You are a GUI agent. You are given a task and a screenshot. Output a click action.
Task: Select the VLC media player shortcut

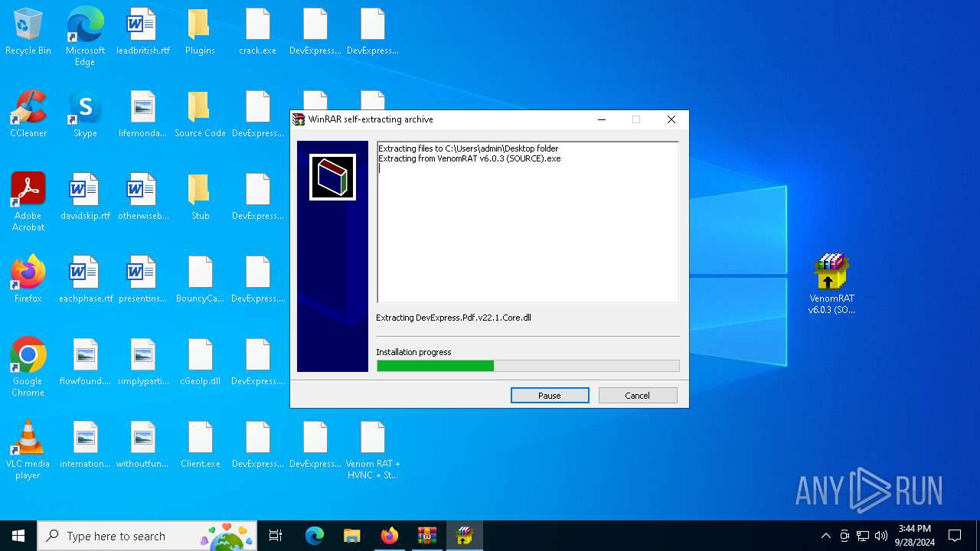[x=28, y=450]
